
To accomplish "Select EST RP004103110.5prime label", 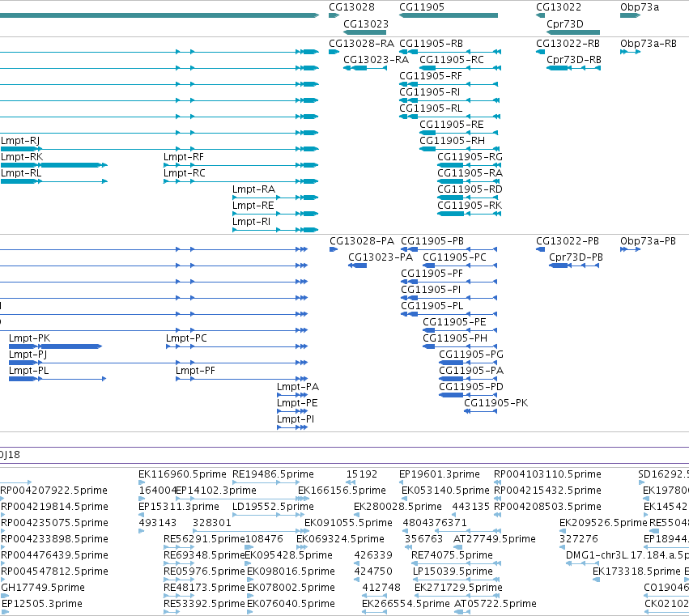I will (547, 474).
